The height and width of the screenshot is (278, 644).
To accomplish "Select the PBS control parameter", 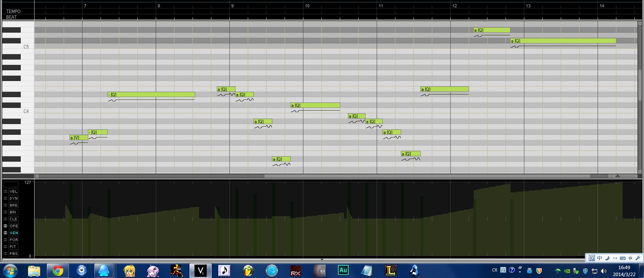I will (x=13, y=253).
